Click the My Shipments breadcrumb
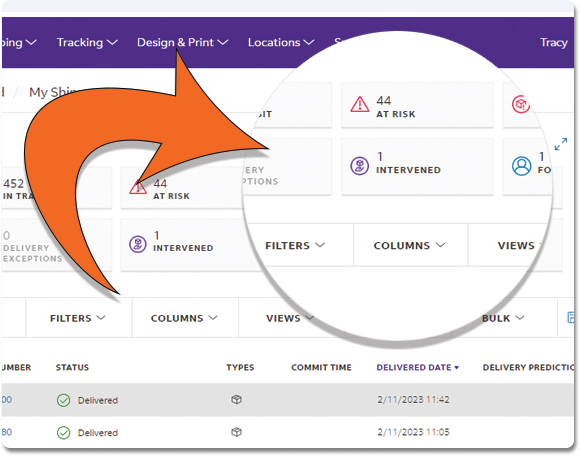 tap(52, 92)
